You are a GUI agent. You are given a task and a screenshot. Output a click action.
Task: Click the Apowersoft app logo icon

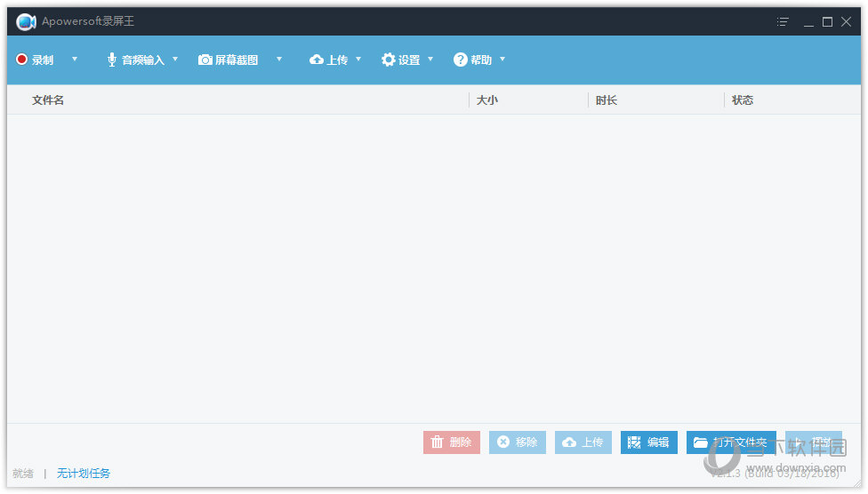click(26, 21)
